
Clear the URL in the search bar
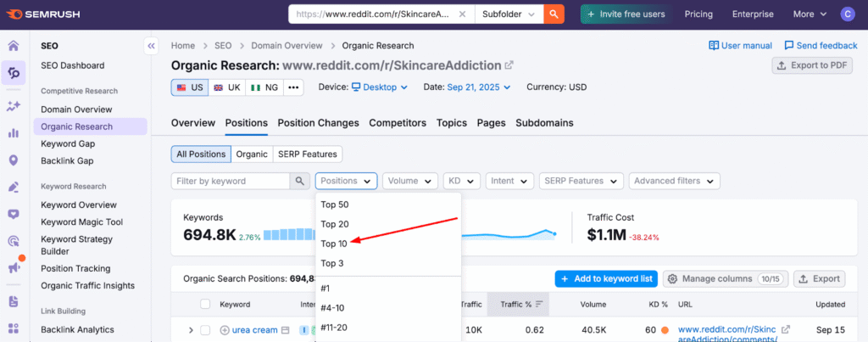click(x=462, y=14)
